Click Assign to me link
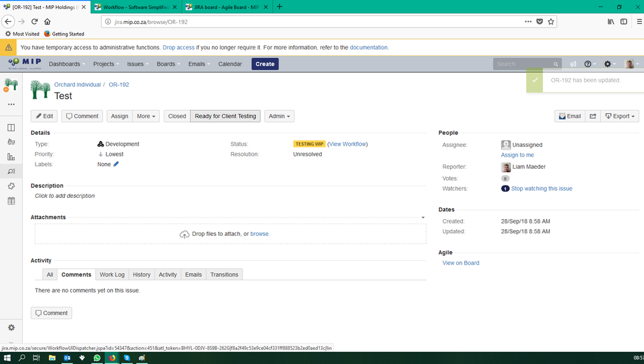Viewport: 644px width, 364px height. pyautogui.click(x=517, y=155)
